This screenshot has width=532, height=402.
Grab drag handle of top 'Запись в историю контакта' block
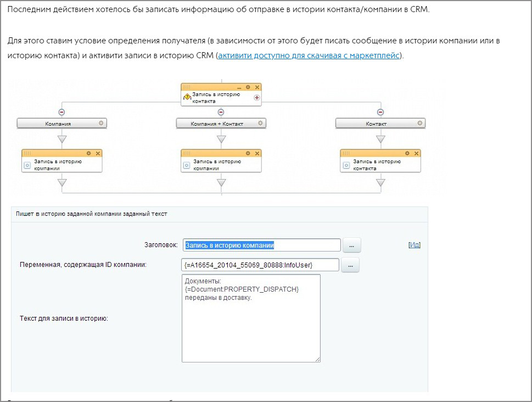[x=187, y=87]
